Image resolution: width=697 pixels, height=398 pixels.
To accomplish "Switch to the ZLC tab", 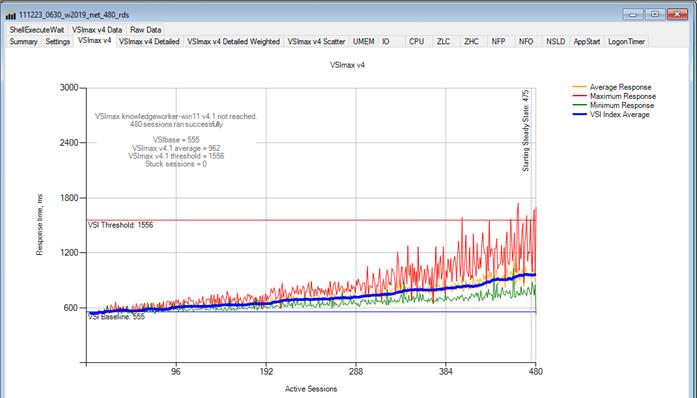I will coord(443,41).
